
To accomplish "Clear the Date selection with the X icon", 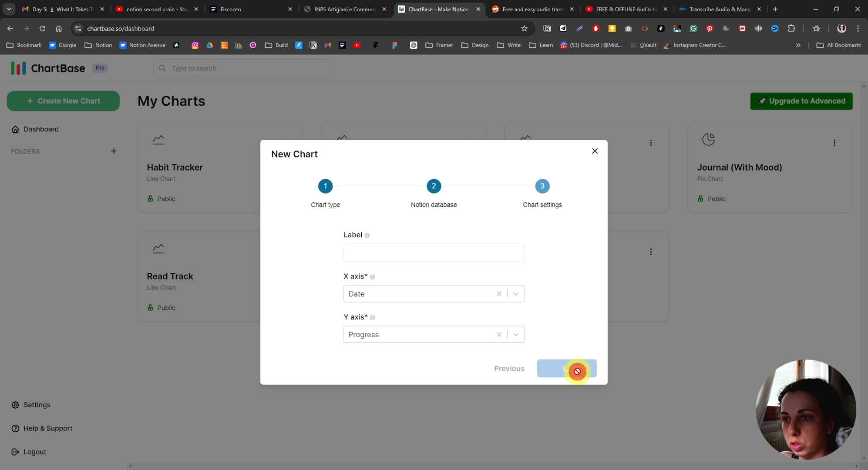I will (499, 294).
